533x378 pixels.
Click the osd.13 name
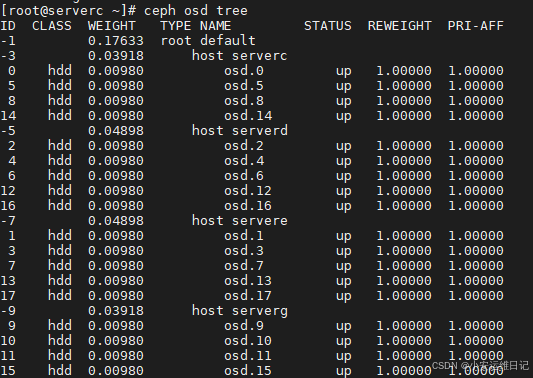[x=248, y=281]
